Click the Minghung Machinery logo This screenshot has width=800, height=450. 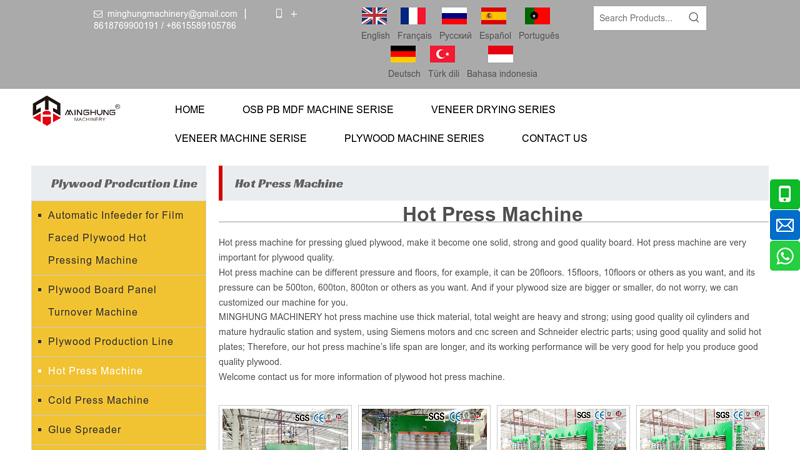point(76,110)
